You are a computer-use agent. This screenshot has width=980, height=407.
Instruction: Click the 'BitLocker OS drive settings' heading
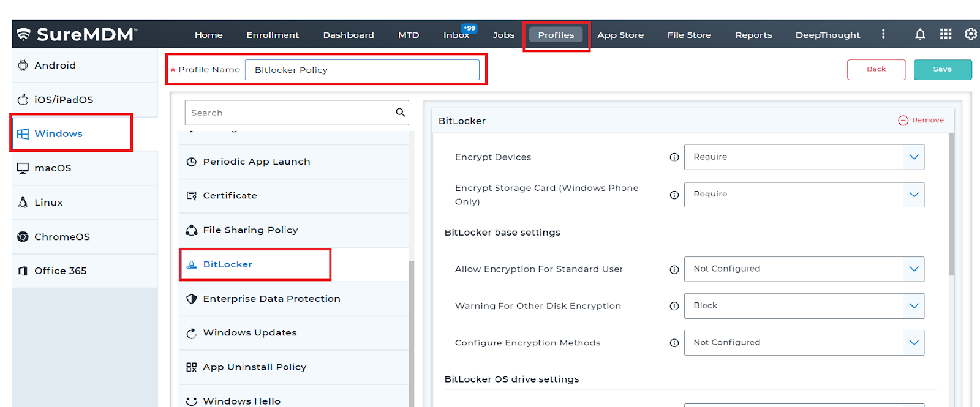tap(511, 379)
